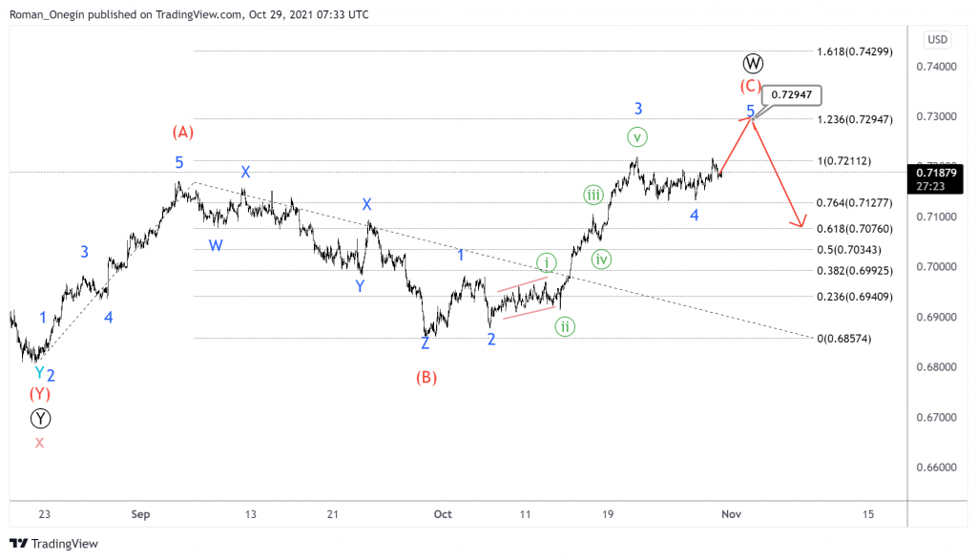Image resolution: width=977 pixels, height=560 pixels.
Task: Click the red (C) wave annotation
Action: pos(752,86)
